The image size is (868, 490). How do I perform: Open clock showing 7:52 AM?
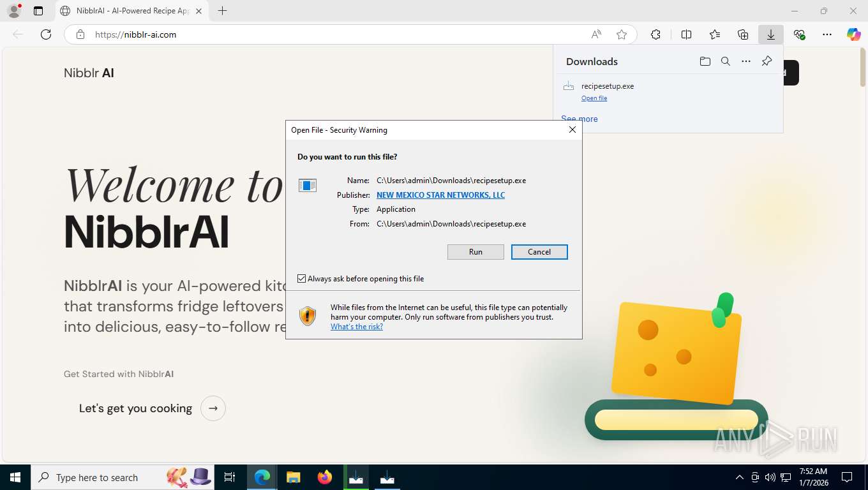(812, 477)
